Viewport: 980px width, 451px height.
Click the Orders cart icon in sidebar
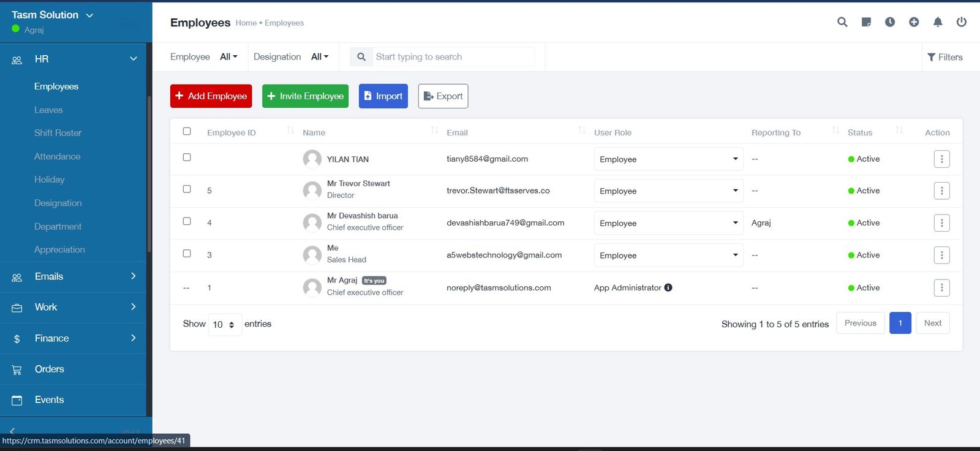pos(17,370)
